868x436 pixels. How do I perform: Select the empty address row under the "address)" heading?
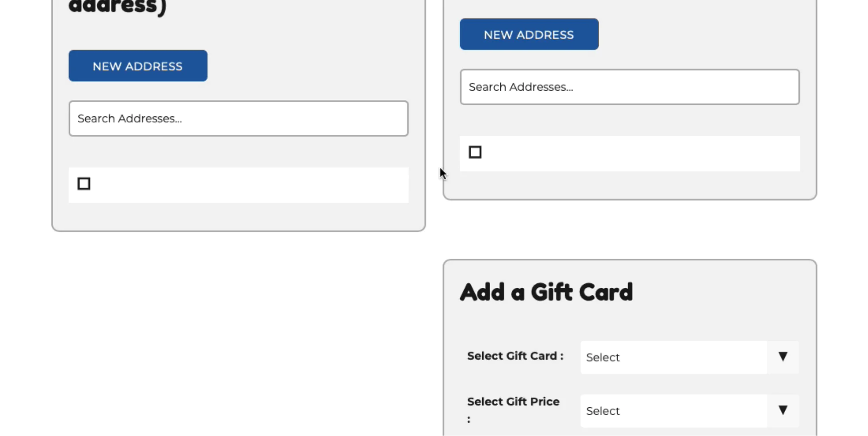(248, 185)
